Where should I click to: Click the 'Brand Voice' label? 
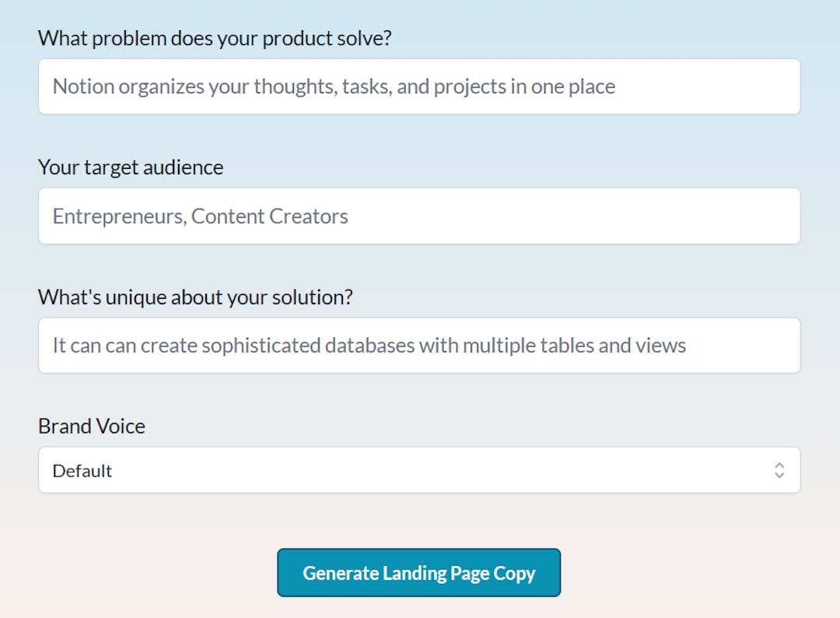(x=91, y=426)
